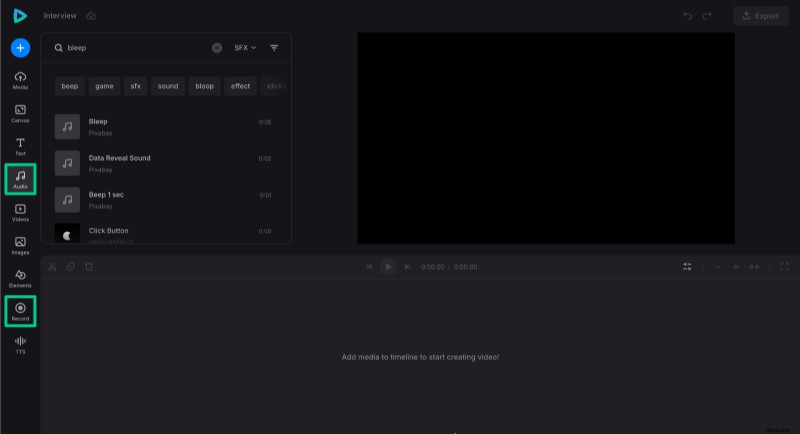This screenshot has height=434, width=800.
Task: Click the duplicate clip icon
Action: tap(70, 267)
